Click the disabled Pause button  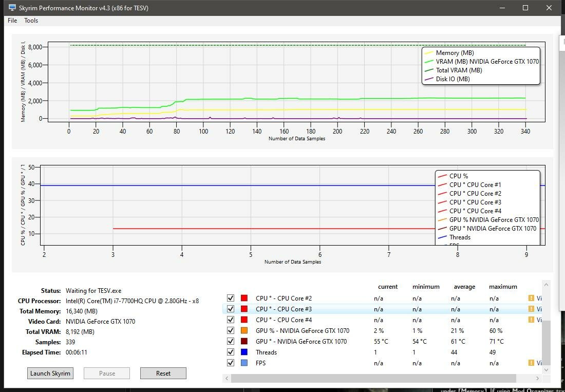coord(107,374)
